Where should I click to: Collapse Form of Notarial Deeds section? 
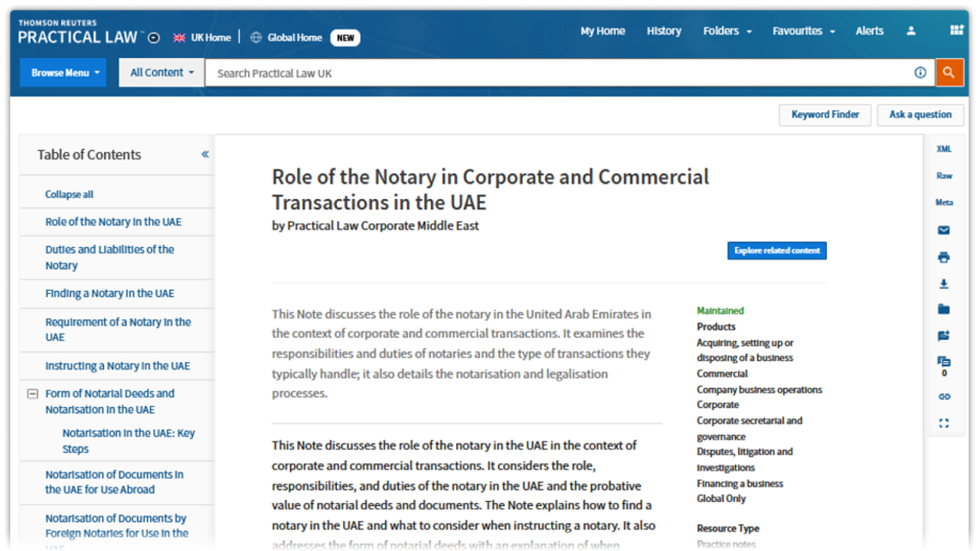[x=32, y=394]
